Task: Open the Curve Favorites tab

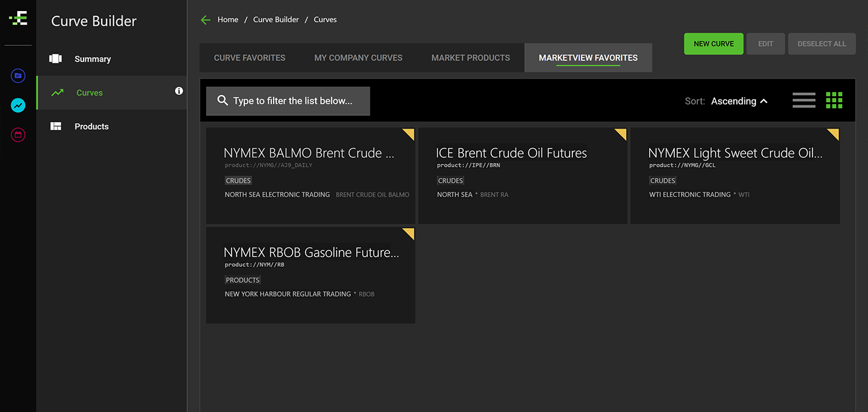Action: point(250,58)
